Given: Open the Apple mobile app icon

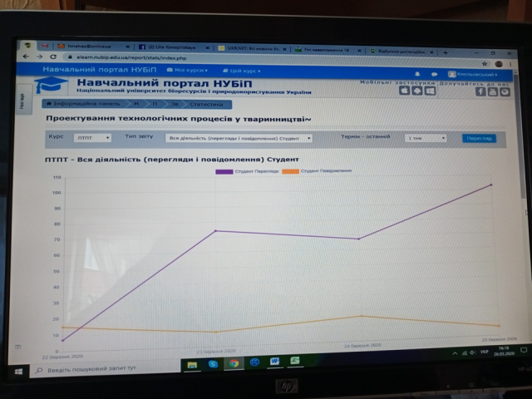Looking at the screenshot, I should [405, 91].
